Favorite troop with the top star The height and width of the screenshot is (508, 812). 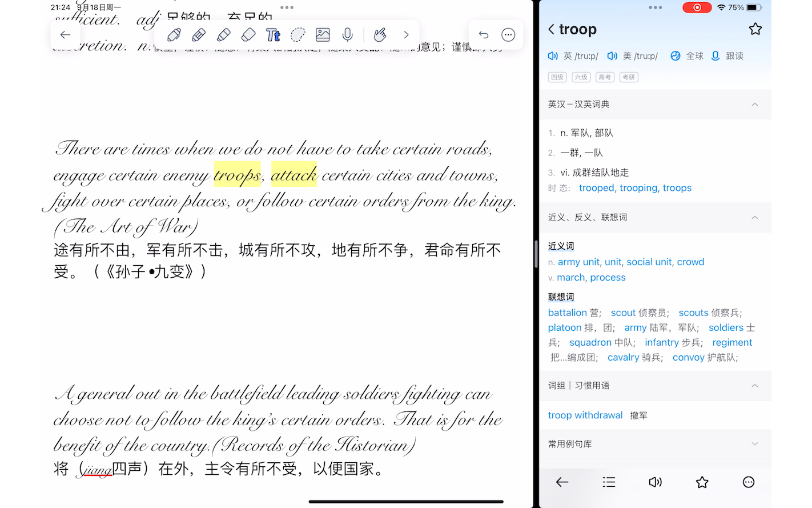click(755, 29)
